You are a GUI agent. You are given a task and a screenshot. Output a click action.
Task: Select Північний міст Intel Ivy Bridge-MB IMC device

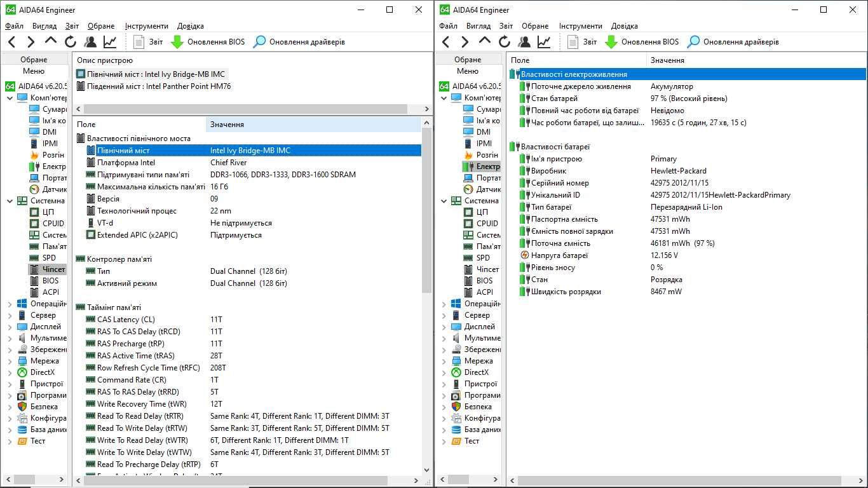(151, 74)
